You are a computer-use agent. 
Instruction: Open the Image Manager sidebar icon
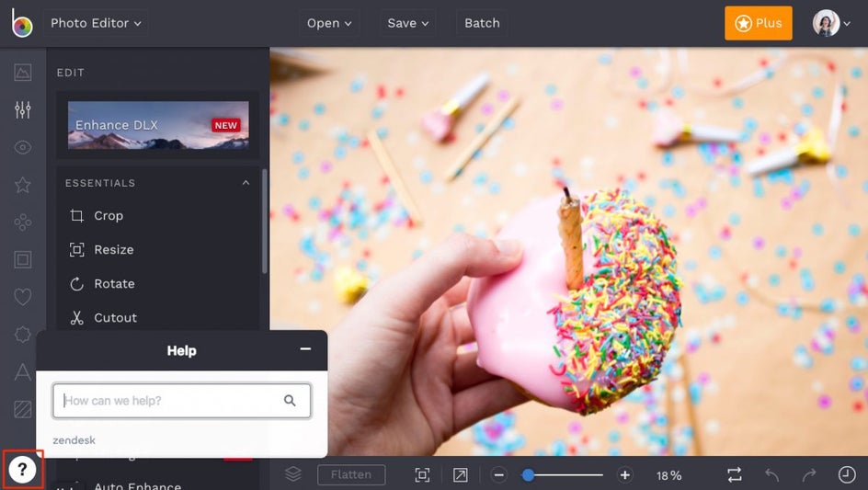point(23,72)
